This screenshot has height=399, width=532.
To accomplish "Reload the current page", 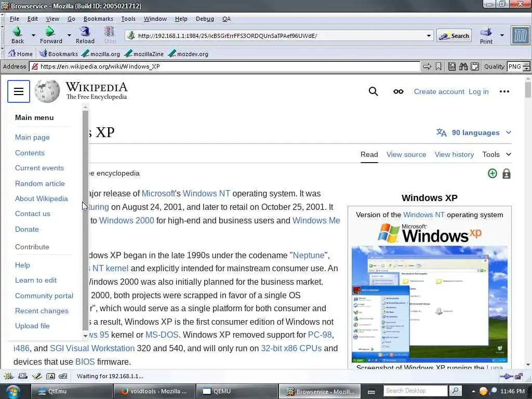I will 85,35.
